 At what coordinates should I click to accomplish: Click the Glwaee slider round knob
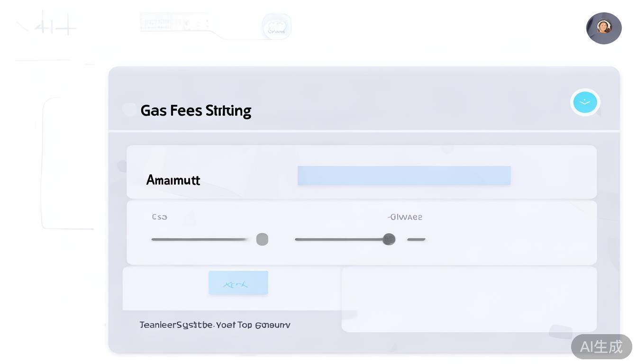click(x=389, y=239)
